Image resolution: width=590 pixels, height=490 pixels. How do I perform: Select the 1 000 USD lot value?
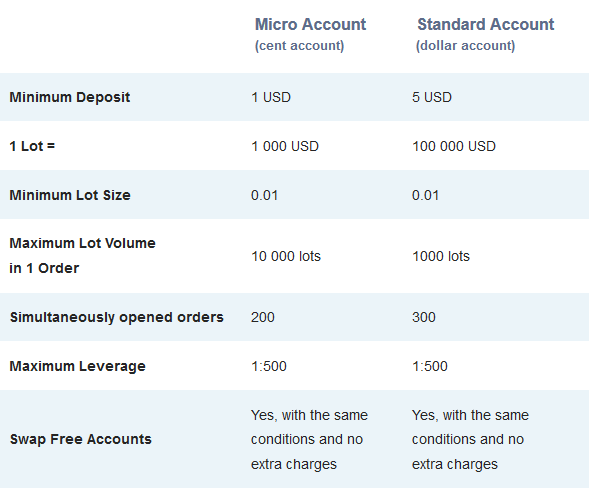tap(285, 146)
